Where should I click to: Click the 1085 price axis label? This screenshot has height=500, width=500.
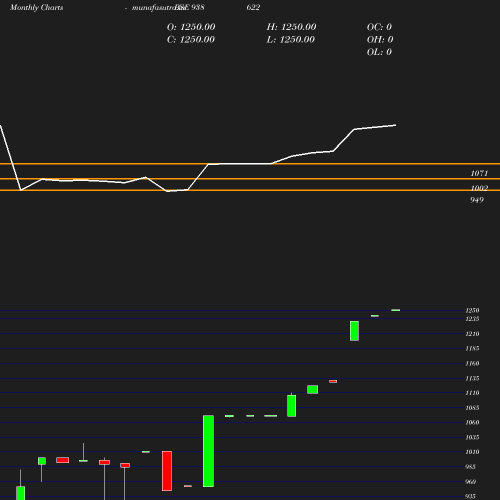pos(472,408)
